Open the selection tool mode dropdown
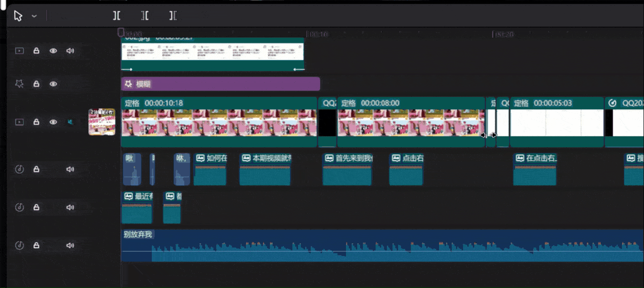 (x=34, y=16)
